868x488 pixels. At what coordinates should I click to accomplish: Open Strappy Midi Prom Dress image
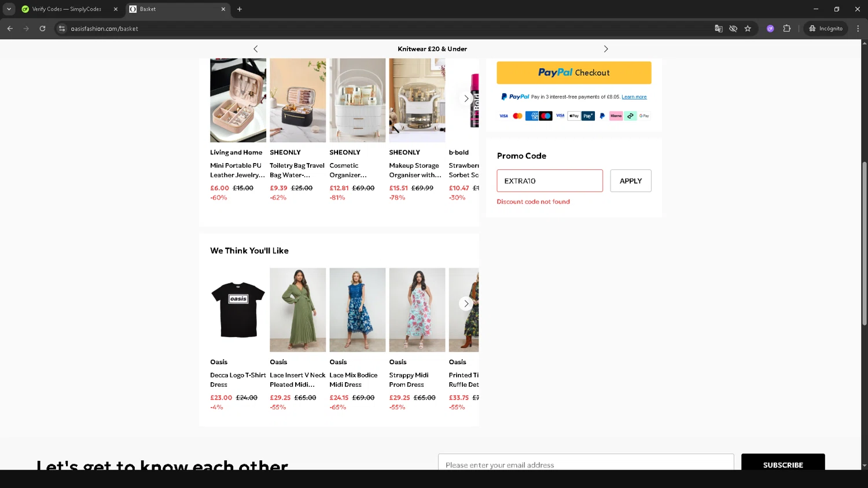click(x=417, y=310)
